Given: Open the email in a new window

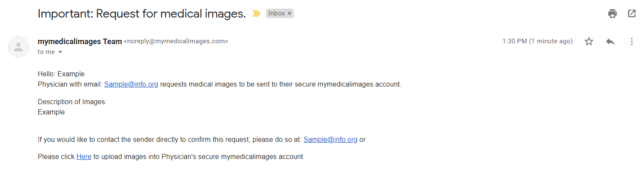Looking at the screenshot, I should pos(632,14).
